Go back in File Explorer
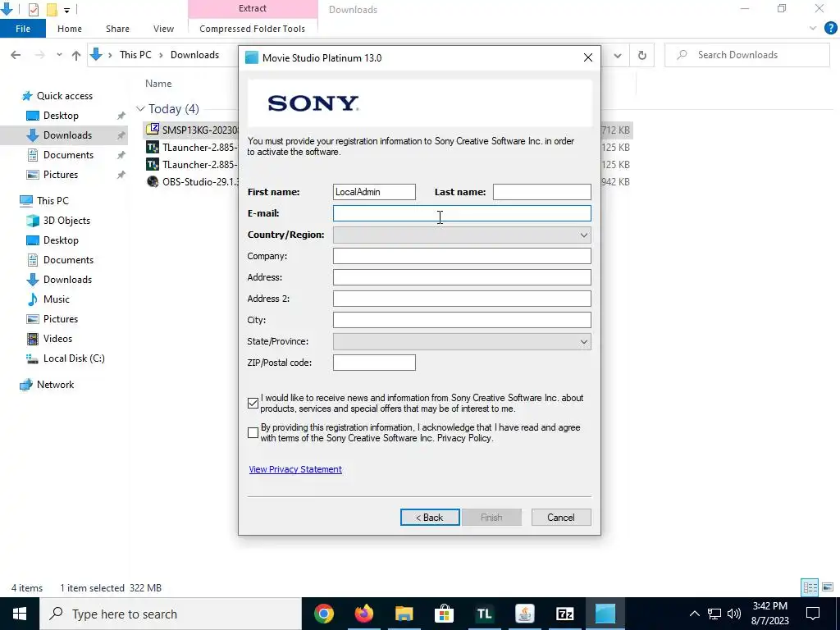This screenshot has height=630, width=840. point(16,55)
